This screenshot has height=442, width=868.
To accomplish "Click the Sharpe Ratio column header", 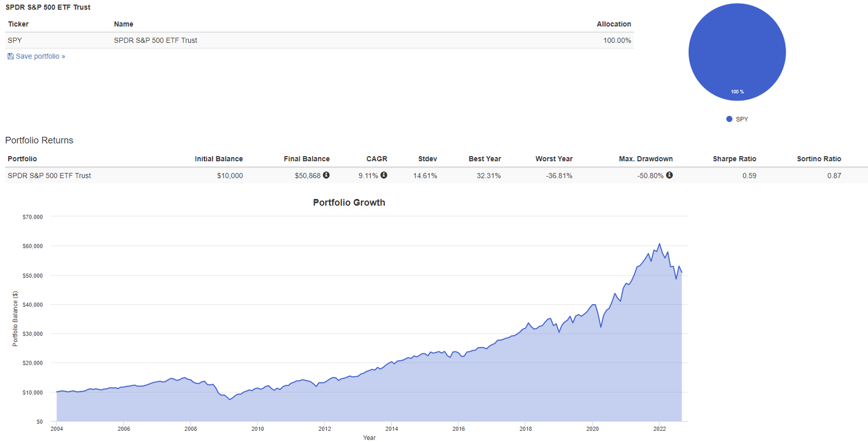I will point(734,159).
